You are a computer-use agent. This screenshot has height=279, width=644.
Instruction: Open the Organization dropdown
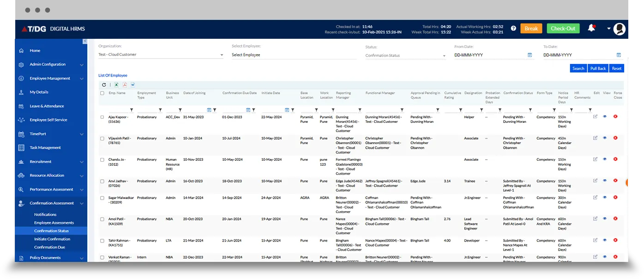tap(161, 55)
